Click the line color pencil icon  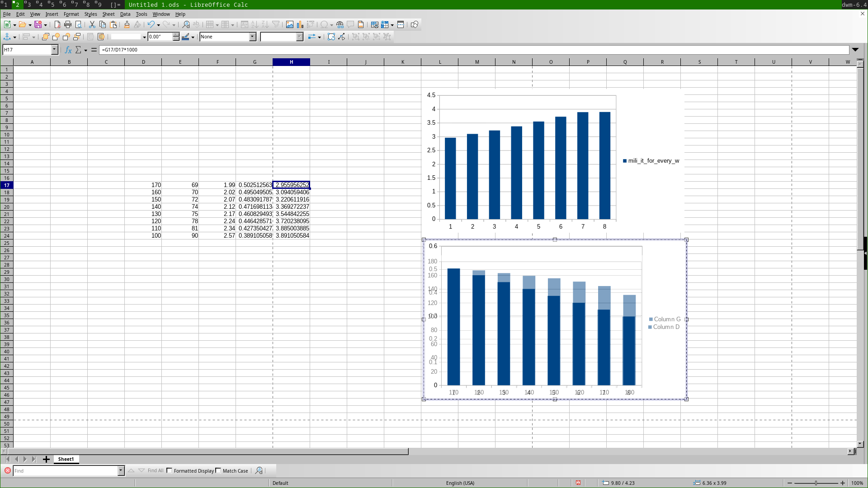pyautogui.click(x=185, y=37)
